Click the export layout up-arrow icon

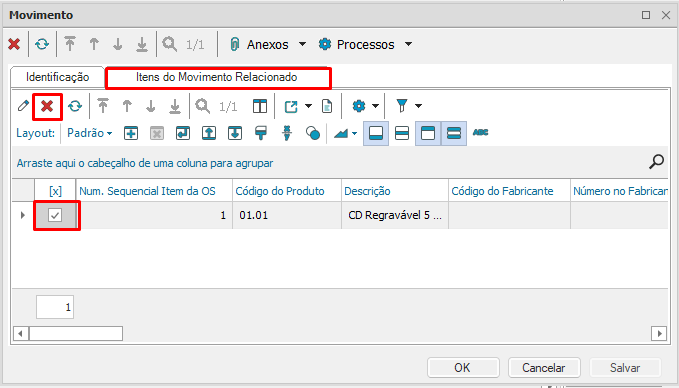click(209, 133)
